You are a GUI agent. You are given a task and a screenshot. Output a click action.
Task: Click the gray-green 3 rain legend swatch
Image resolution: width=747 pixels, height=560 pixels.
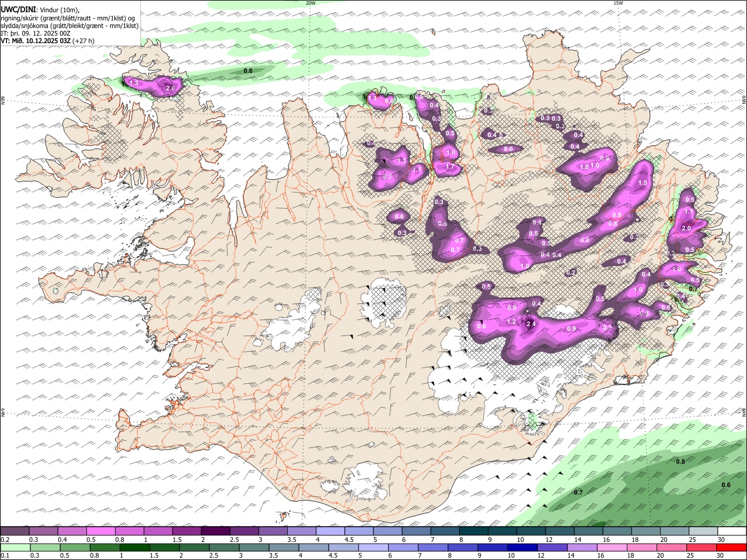pyautogui.click(x=253, y=548)
